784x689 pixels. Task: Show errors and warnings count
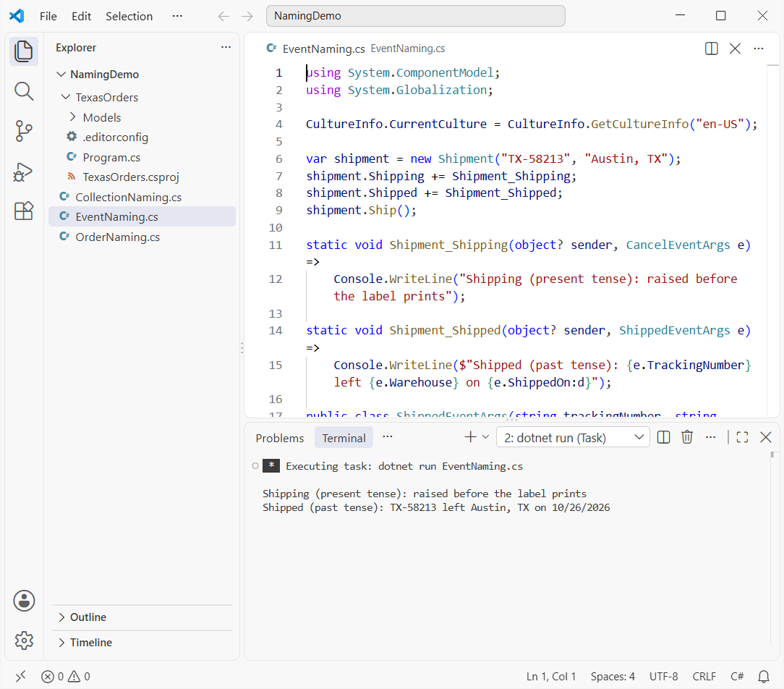pyautogui.click(x=66, y=677)
